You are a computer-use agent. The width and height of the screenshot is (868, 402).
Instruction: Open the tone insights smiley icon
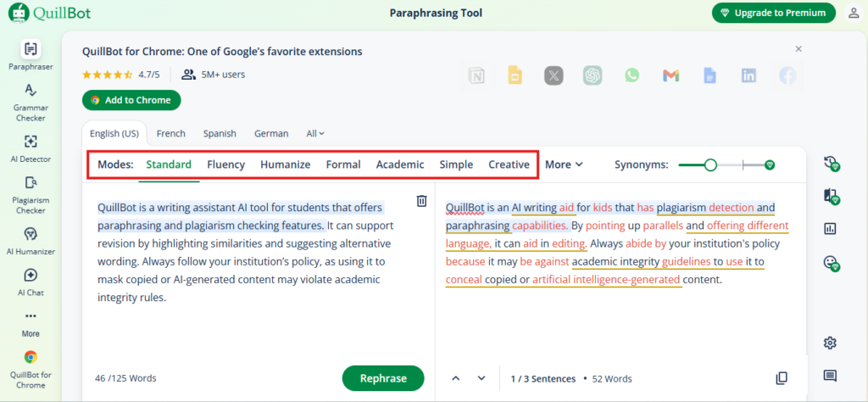click(x=831, y=262)
